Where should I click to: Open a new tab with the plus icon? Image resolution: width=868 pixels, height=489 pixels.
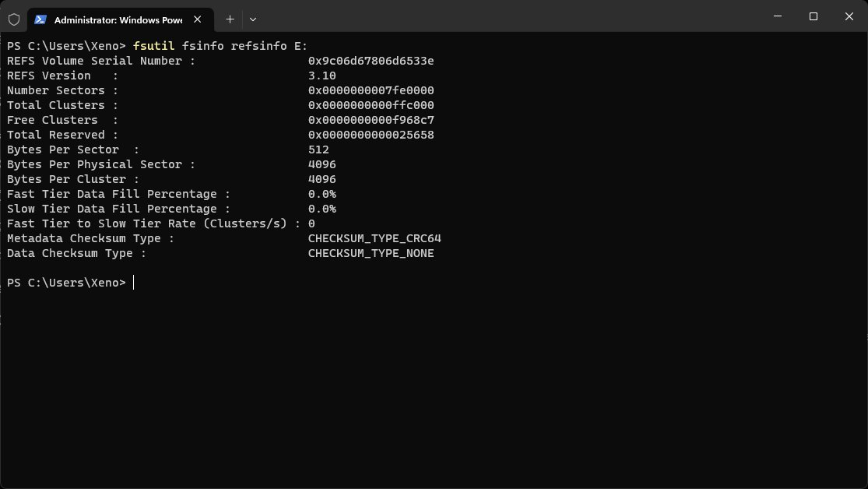[x=230, y=19]
